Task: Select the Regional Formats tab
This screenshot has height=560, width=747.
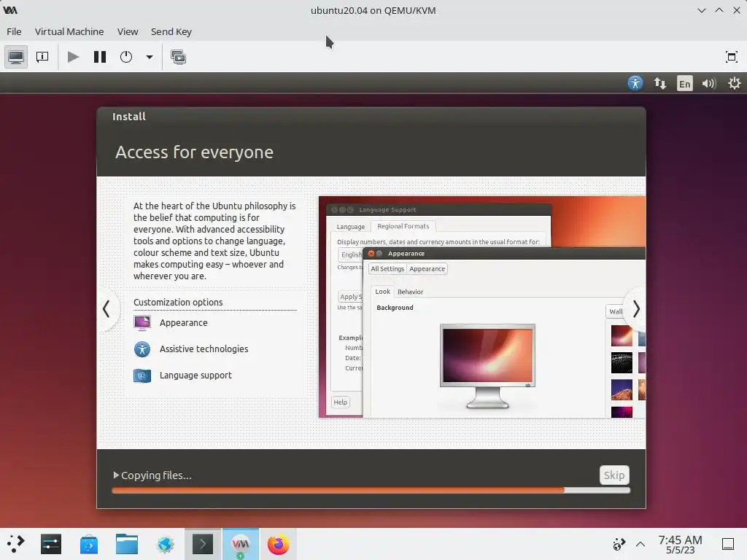Action: click(403, 226)
